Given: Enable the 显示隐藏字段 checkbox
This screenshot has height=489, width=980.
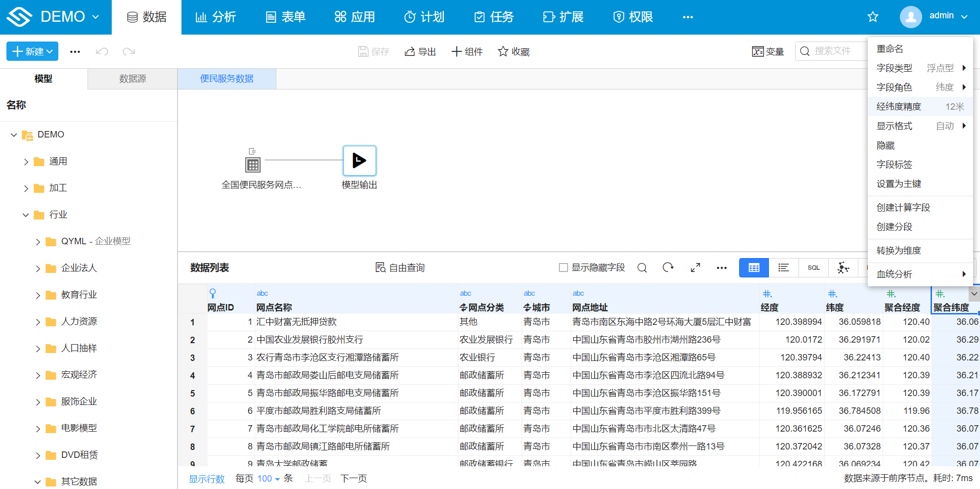Looking at the screenshot, I should pos(563,267).
